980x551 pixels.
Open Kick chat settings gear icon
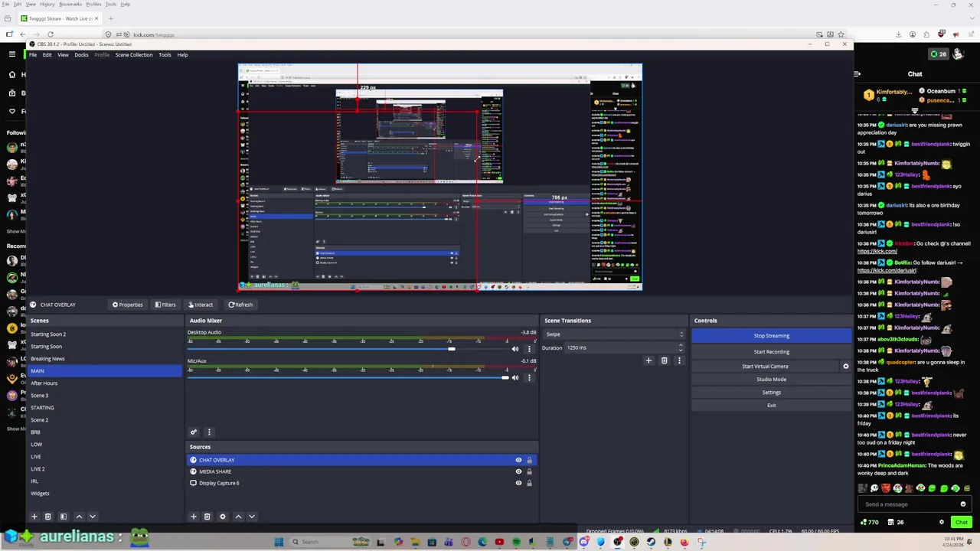942,522
